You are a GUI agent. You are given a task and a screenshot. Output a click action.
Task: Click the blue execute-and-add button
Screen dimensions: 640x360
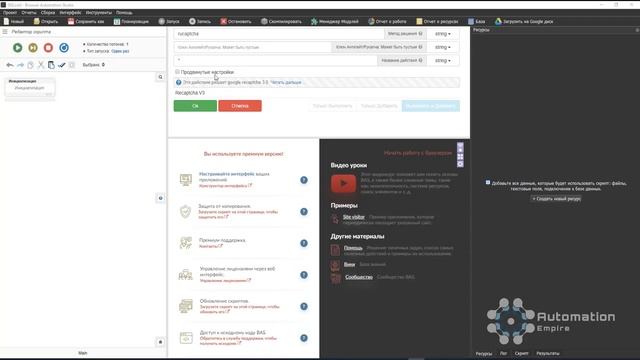click(x=431, y=106)
